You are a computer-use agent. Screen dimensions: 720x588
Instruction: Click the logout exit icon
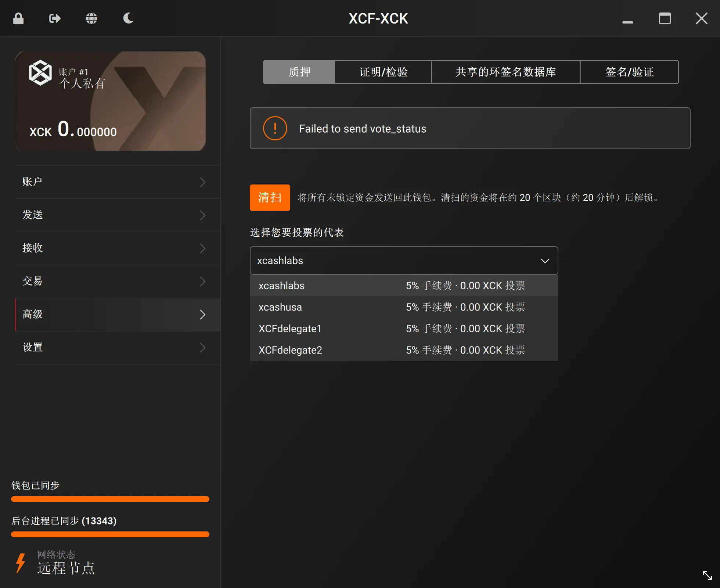(x=55, y=18)
